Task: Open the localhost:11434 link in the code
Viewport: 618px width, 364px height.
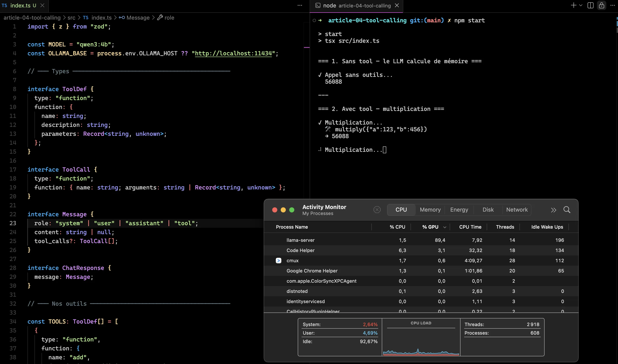Action: [233, 53]
